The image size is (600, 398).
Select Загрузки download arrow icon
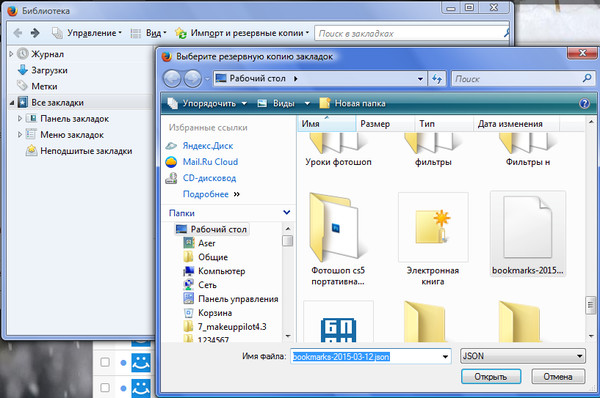(x=23, y=70)
